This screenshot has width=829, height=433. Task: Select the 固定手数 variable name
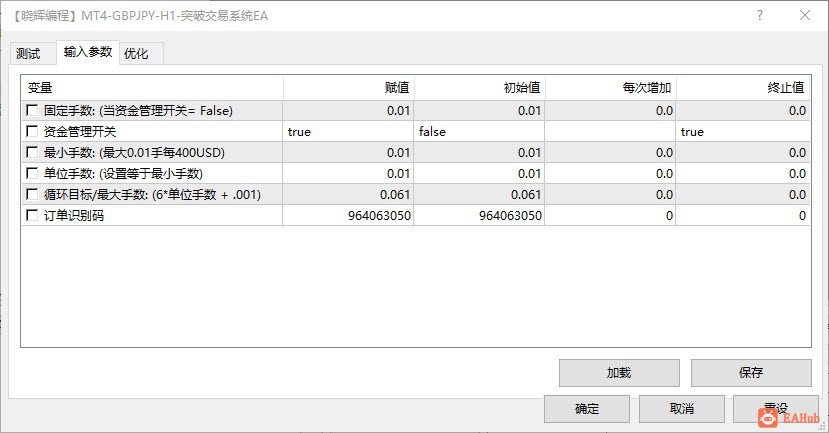tap(138, 110)
